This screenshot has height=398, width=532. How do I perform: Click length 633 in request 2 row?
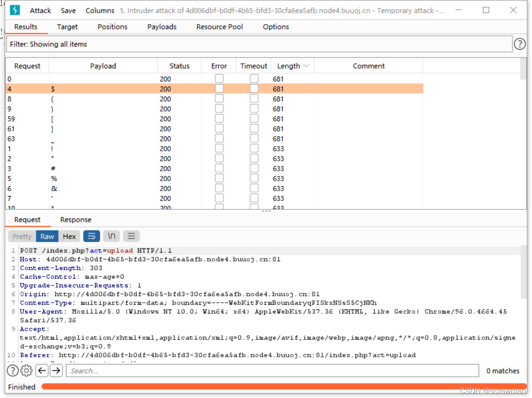click(x=278, y=158)
